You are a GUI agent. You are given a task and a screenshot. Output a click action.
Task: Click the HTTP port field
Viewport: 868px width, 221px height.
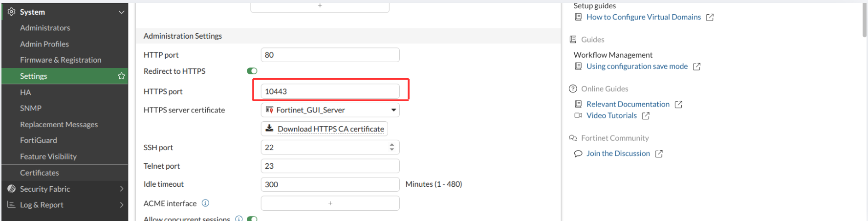330,55
